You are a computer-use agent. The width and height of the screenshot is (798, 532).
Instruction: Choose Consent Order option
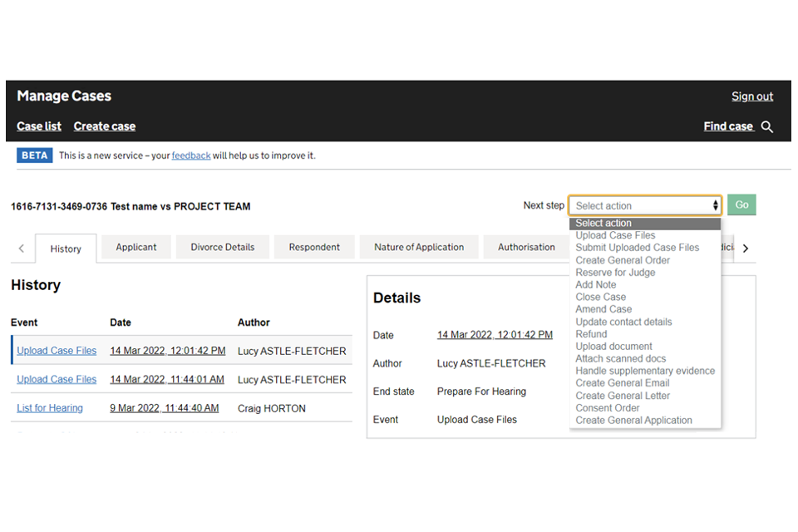coord(608,408)
